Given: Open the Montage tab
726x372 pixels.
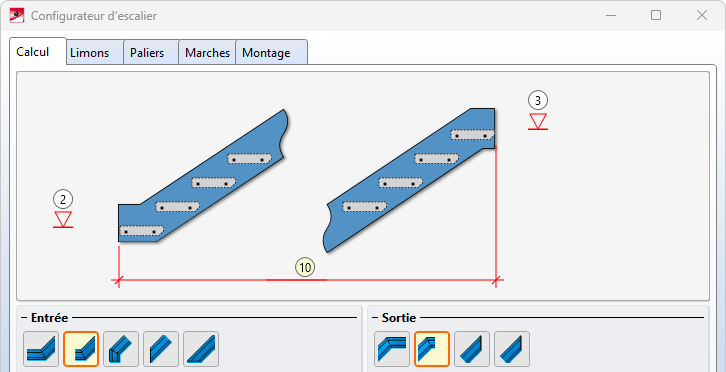Looking at the screenshot, I should pos(271,52).
